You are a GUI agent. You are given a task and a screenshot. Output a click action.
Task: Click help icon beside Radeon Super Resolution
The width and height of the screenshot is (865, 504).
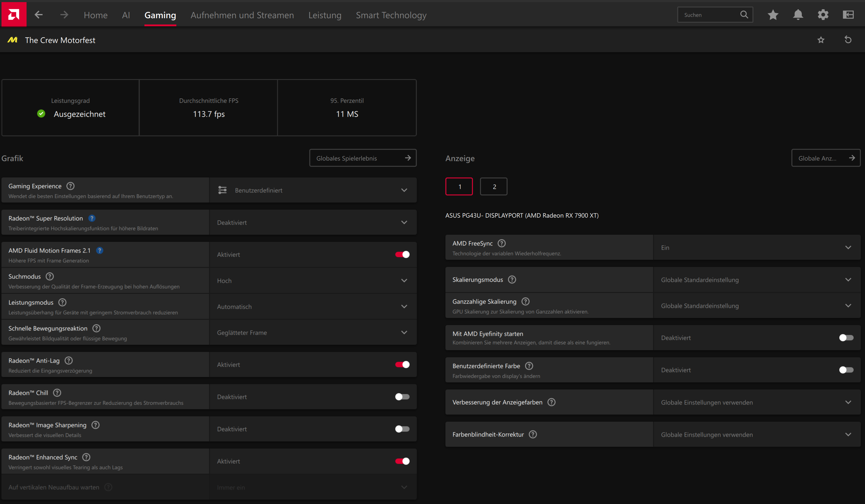92,218
